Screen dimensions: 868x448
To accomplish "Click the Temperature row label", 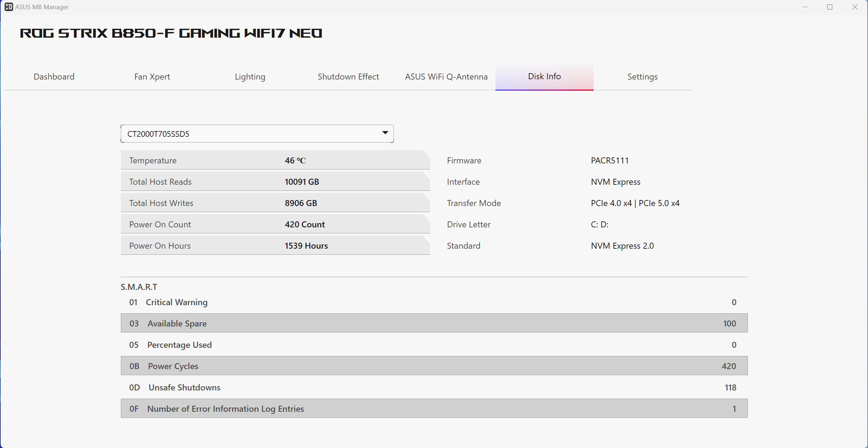I will tap(153, 161).
